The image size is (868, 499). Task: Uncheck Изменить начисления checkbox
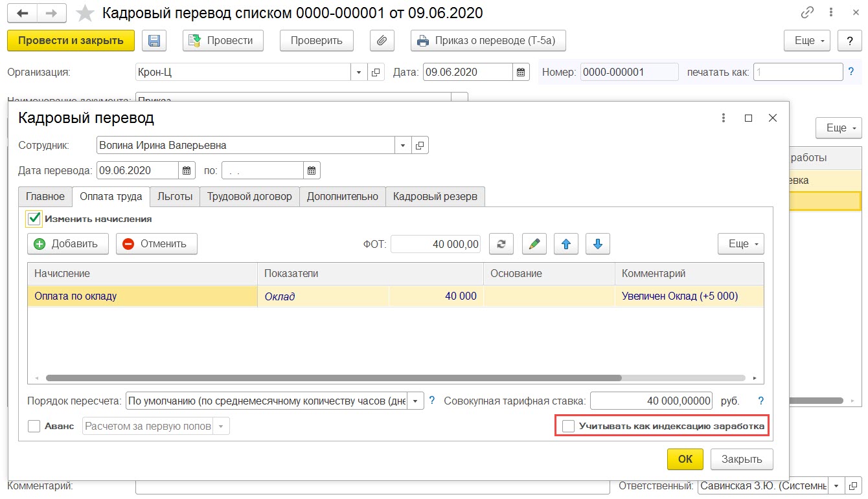[34, 219]
